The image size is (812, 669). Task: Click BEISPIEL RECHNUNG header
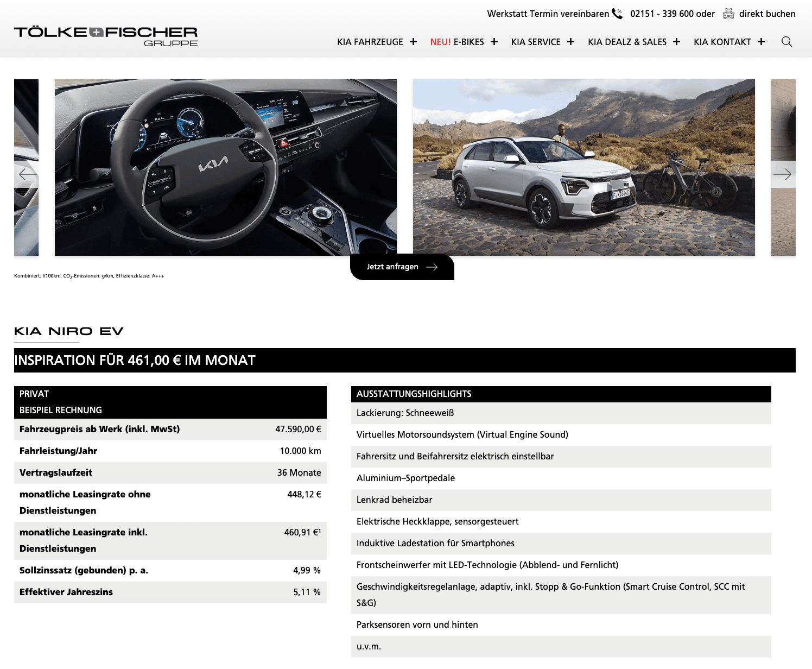pos(61,410)
